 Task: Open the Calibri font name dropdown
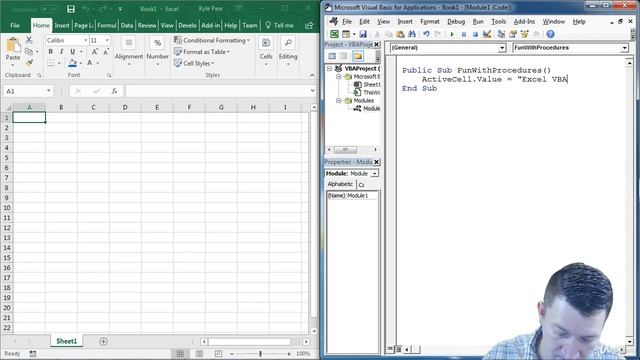click(85, 40)
